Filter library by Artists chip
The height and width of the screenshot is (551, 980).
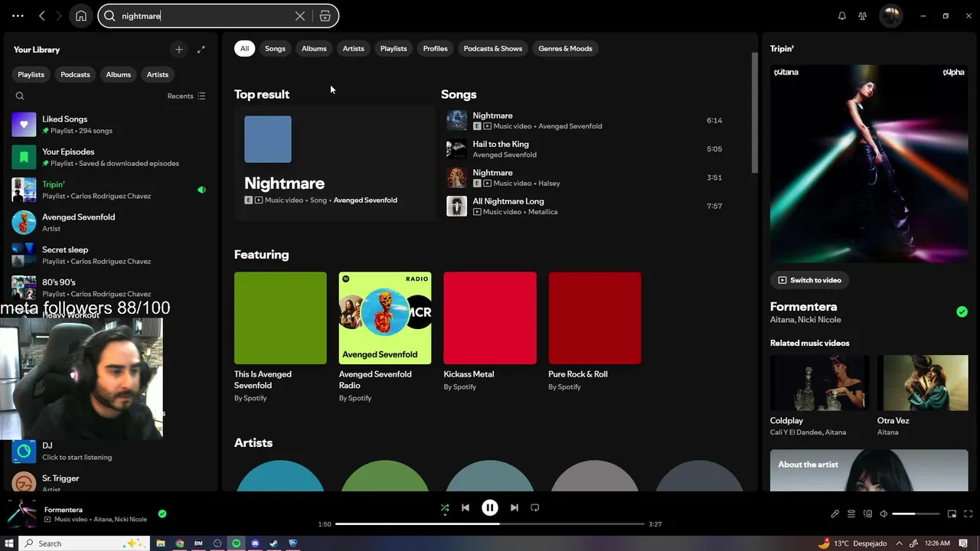[158, 74]
